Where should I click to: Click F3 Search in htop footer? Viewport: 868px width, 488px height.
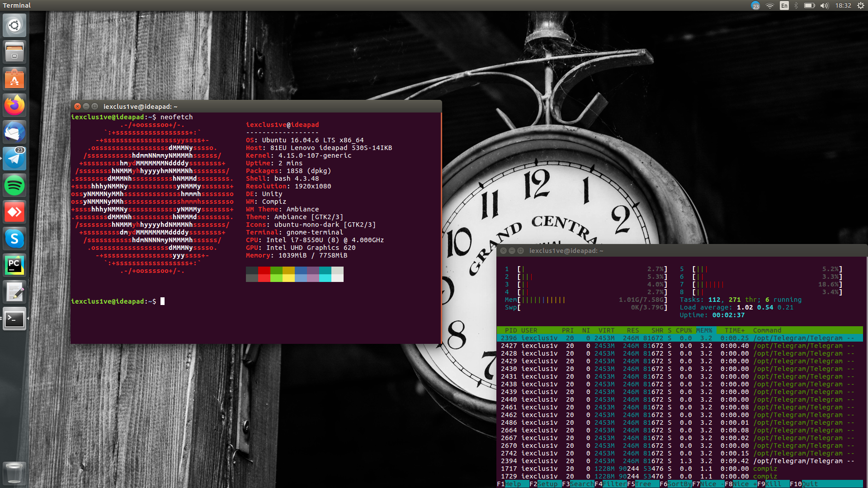tap(578, 484)
